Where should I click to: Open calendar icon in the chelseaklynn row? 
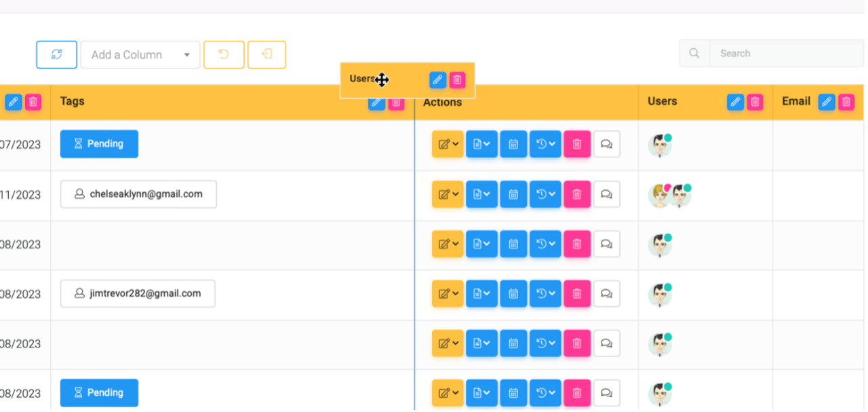513,194
